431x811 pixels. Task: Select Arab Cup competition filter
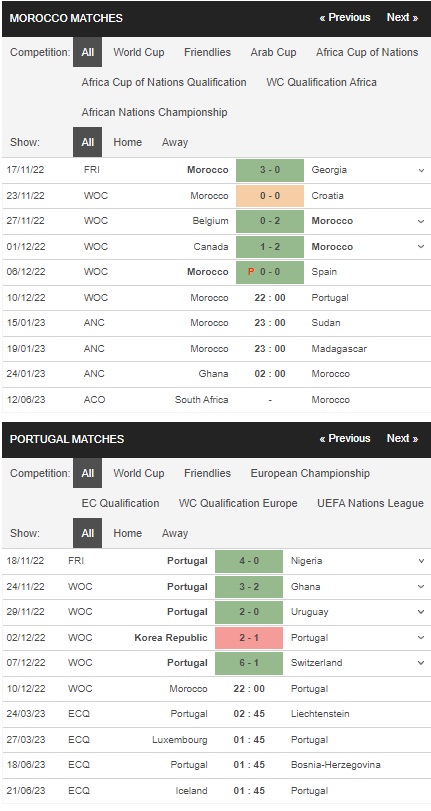pos(273,52)
